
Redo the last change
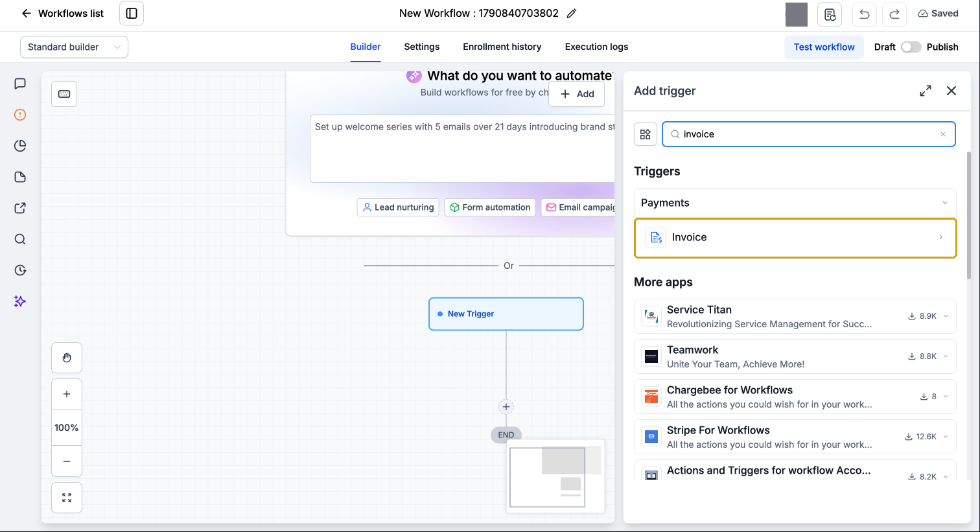coord(894,14)
